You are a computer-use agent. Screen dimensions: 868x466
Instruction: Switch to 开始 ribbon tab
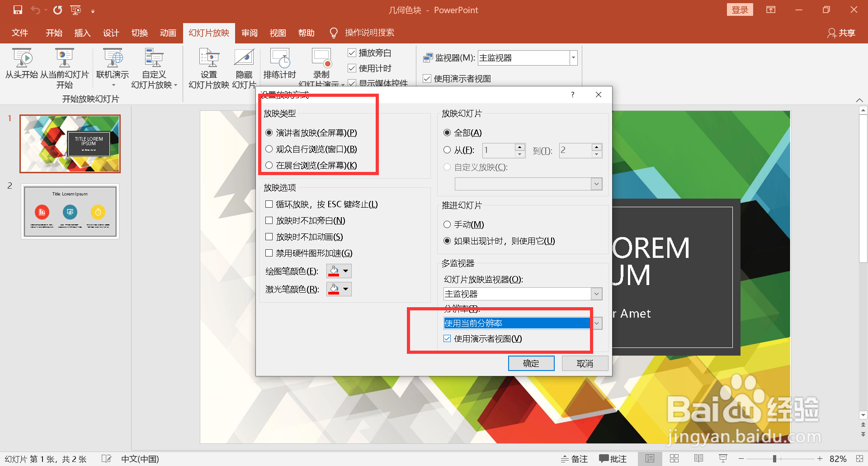54,33
